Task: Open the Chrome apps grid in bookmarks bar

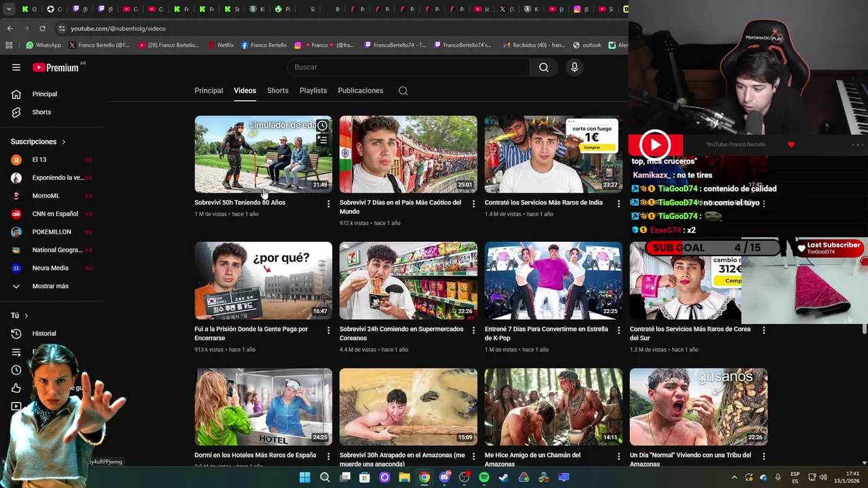Action: tap(9, 45)
